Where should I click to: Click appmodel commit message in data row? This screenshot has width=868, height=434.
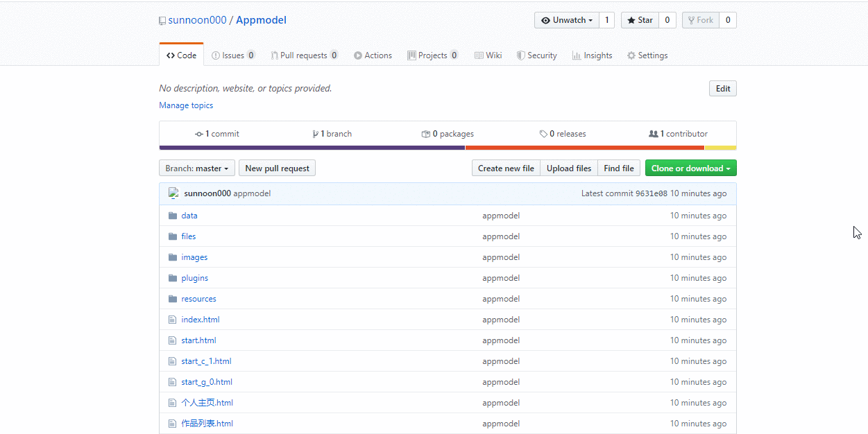click(501, 216)
